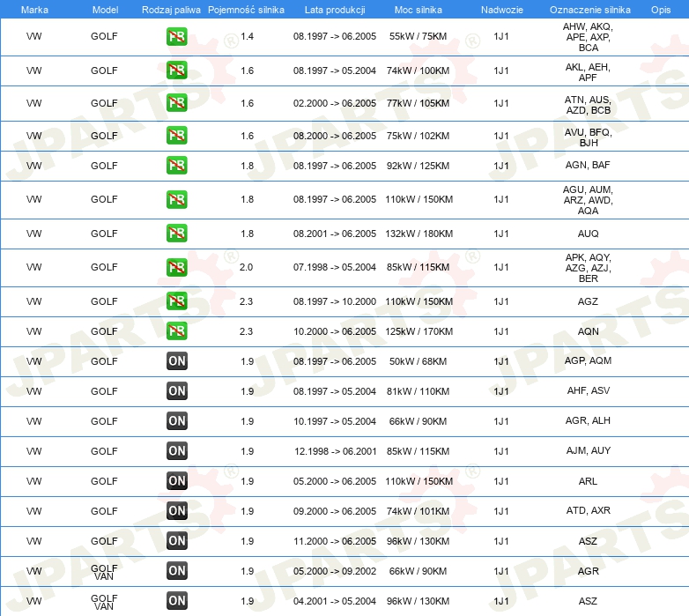The image size is (689, 616).
Task: Click the ON diesel icon in the 50kW / 68KM row
Action: tap(176, 361)
